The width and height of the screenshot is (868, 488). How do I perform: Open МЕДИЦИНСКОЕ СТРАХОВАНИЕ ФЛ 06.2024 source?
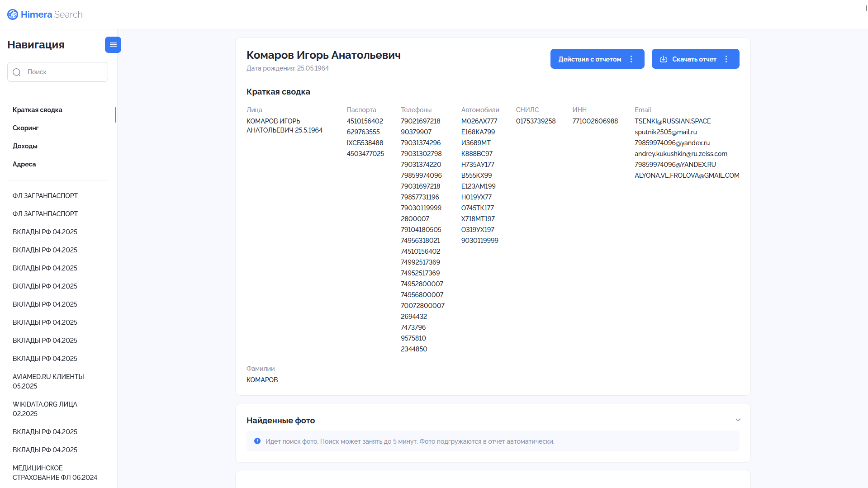click(55, 473)
